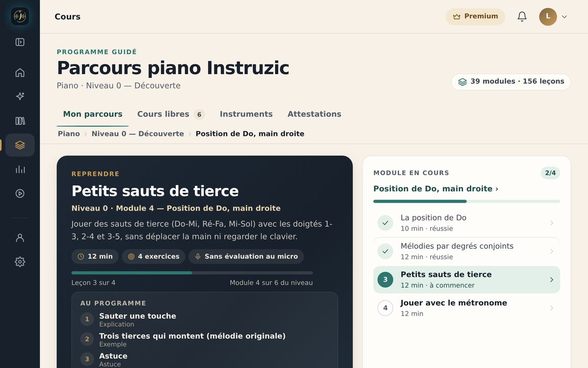Screen dimensions: 588x368
Task: Click the microphone icon in evaluation chip
Action: pyautogui.click(x=198, y=257)
